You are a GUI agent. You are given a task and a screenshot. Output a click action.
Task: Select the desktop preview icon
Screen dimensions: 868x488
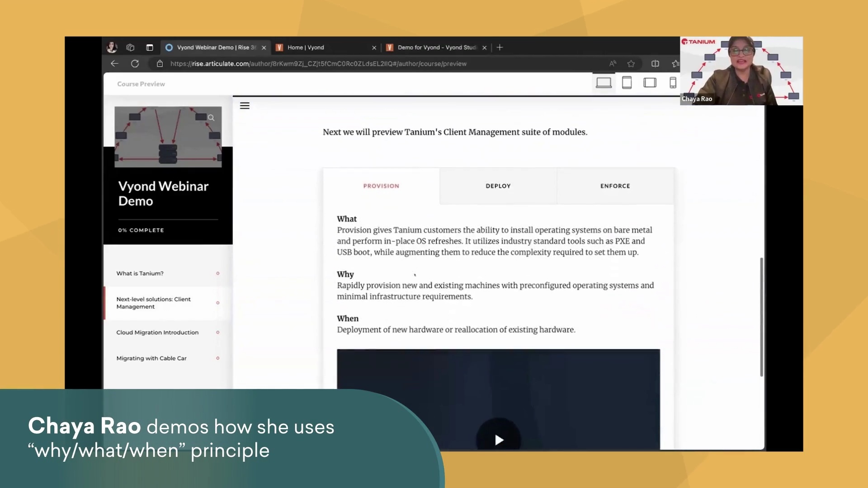[x=604, y=82]
